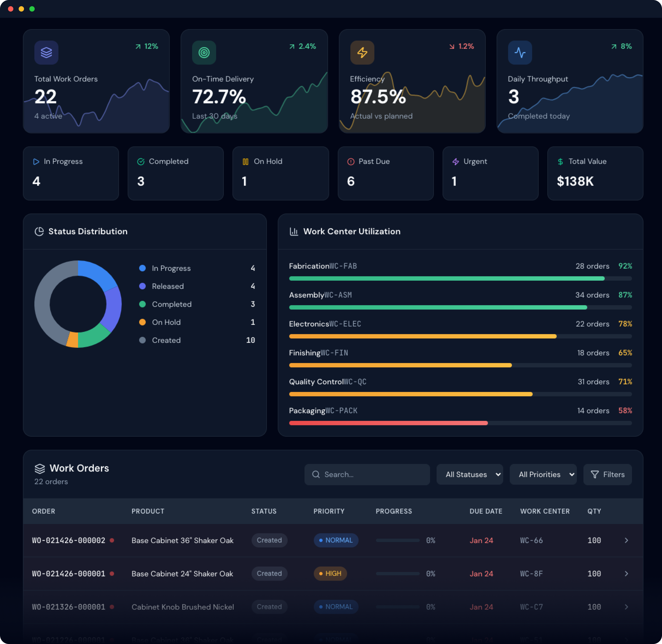Click the Total Value dollar icon

pyautogui.click(x=560, y=162)
